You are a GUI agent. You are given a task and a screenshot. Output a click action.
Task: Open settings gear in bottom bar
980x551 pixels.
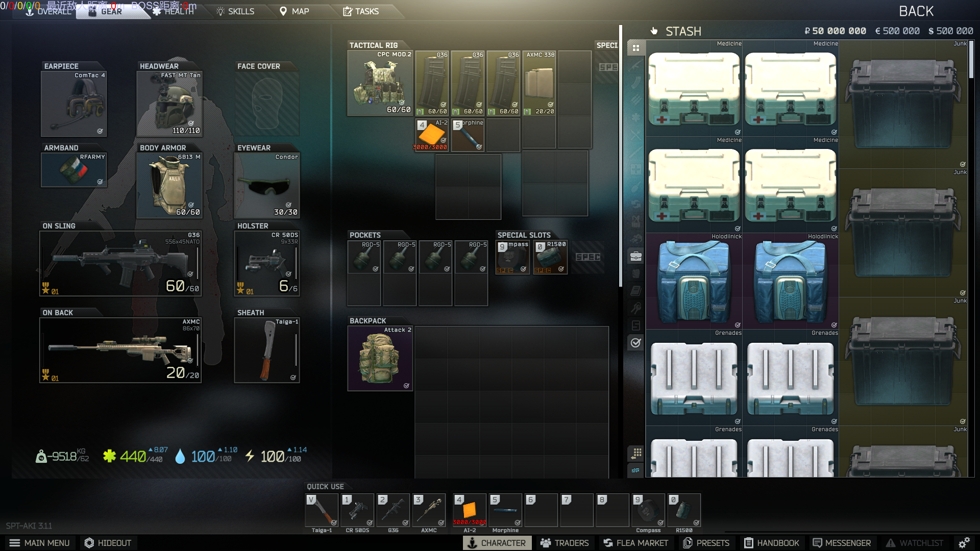pos(964,543)
